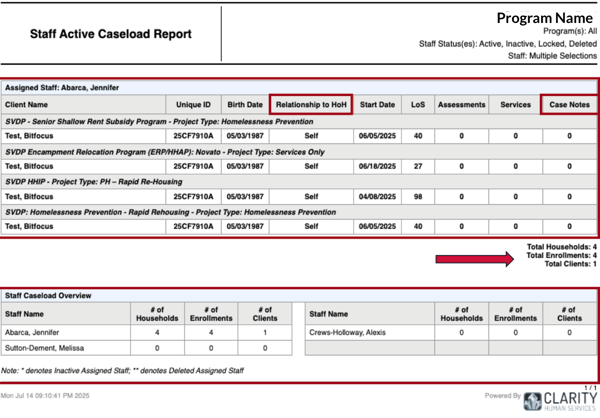
Task: Select the Relationship to HoH column header
Action: click(x=310, y=104)
